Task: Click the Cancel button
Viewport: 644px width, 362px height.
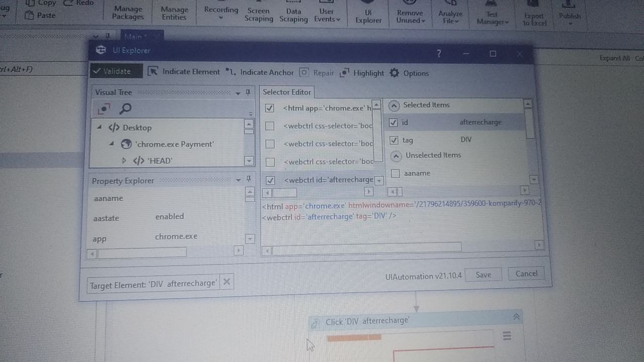Action: [x=526, y=274]
